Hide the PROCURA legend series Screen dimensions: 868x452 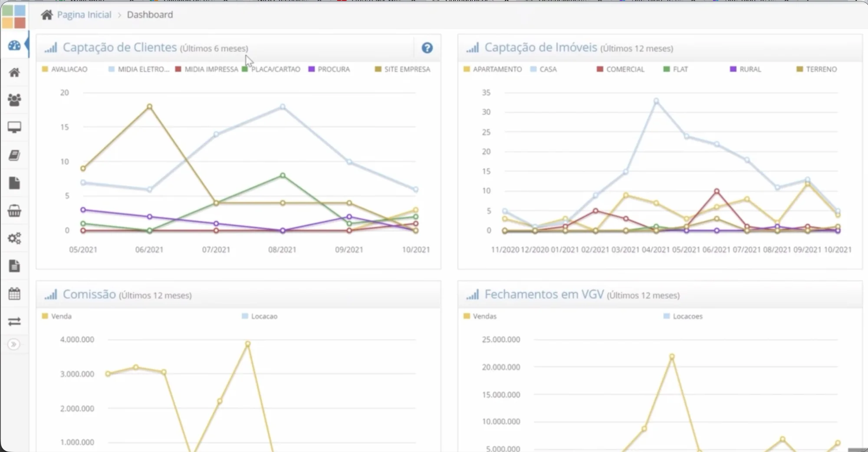329,69
